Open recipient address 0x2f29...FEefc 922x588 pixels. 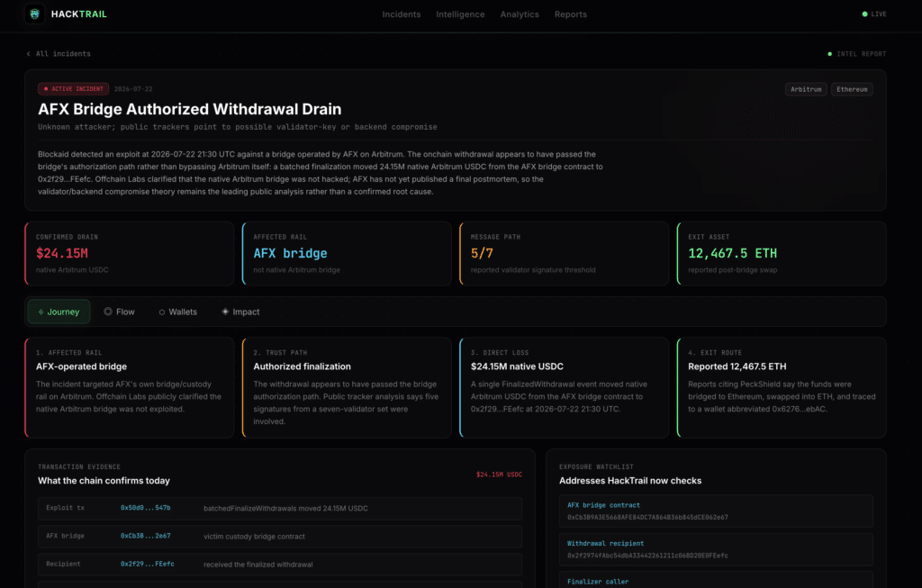point(147,564)
